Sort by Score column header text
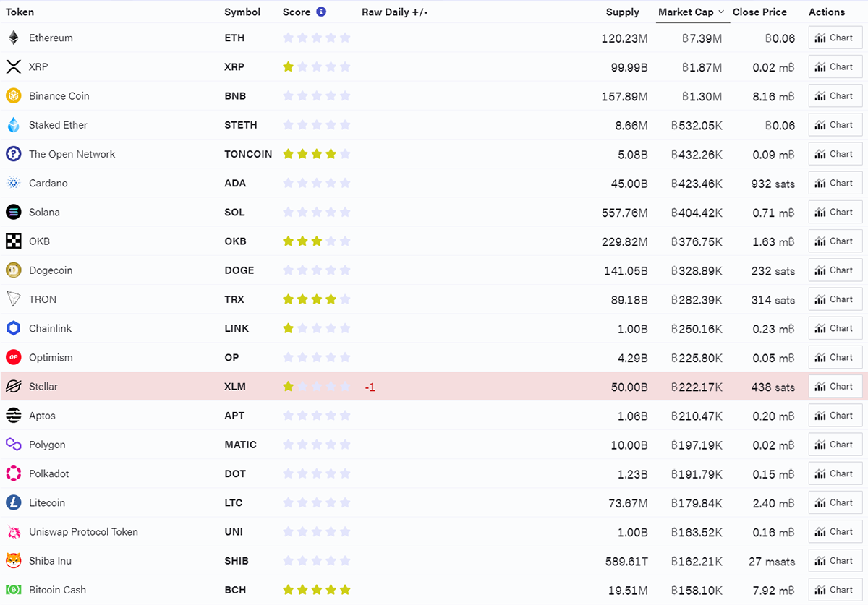Image resolution: width=868 pixels, height=605 pixels. pyautogui.click(x=297, y=12)
